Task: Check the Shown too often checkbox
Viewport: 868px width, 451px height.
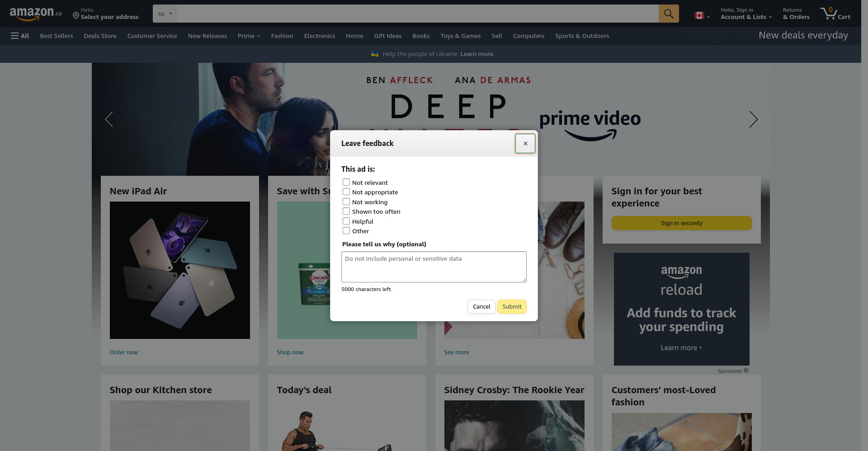Action: click(x=346, y=211)
